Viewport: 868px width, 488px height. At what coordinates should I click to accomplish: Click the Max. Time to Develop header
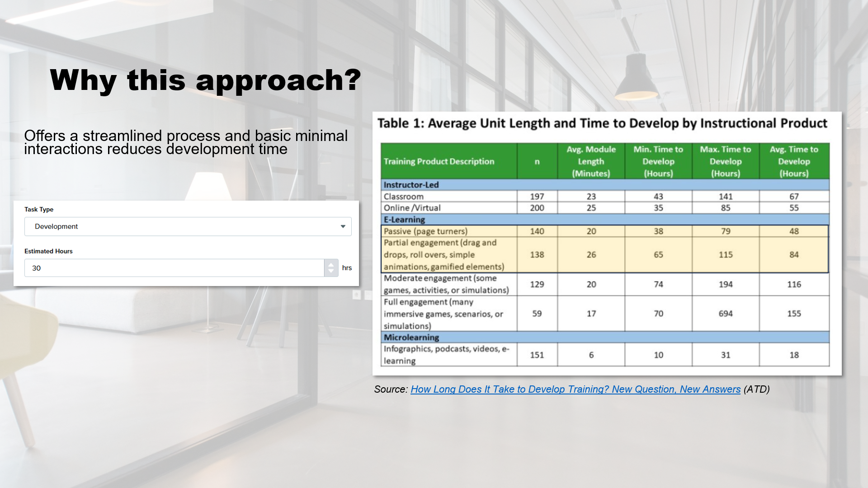725,161
